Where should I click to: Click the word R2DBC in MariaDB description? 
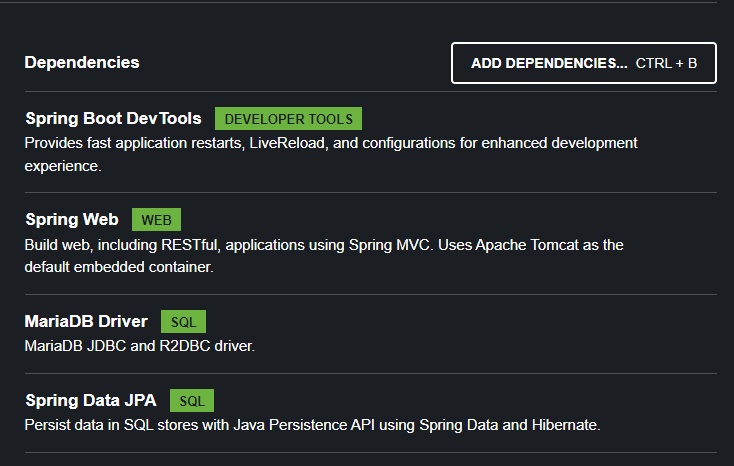pyautogui.click(x=189, y=346)
